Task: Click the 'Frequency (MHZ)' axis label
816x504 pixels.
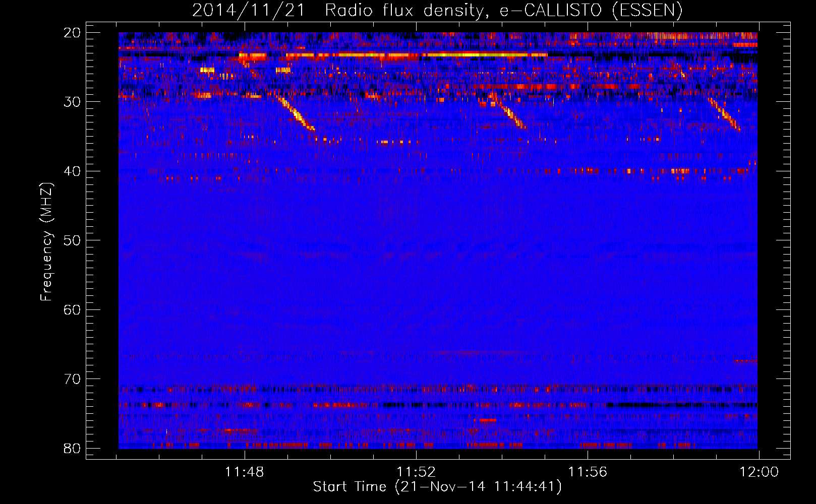Action: point(46,242)
